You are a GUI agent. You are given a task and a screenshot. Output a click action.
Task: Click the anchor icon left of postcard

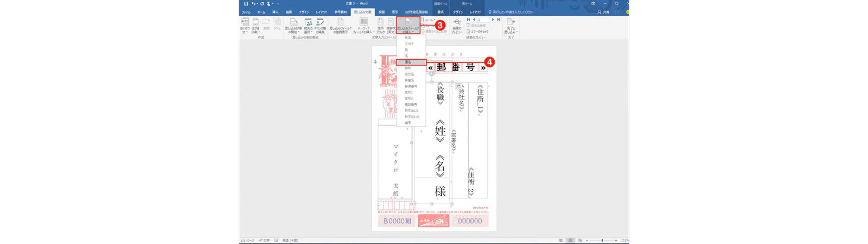375,62
